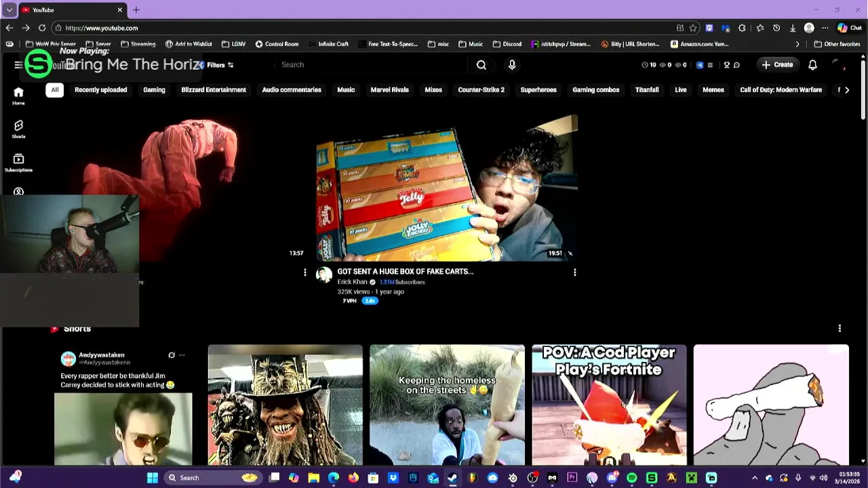Image resolution: width=868 pixels, height=488 pixels.
Task: Open Subscriptions from the left sidebar
Action: 18,163
